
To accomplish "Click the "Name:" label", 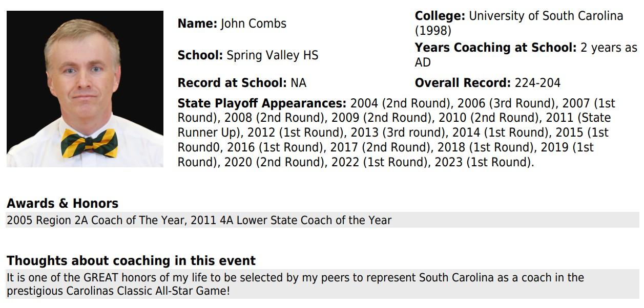I will tap(198, 24).
